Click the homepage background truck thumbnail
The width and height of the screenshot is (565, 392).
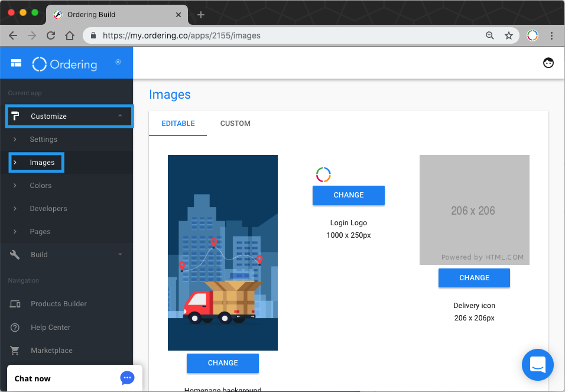point(223,253)
